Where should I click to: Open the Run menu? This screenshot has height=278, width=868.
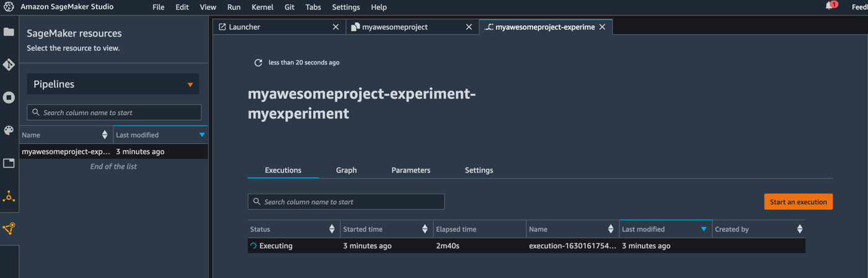pos(234,7)
